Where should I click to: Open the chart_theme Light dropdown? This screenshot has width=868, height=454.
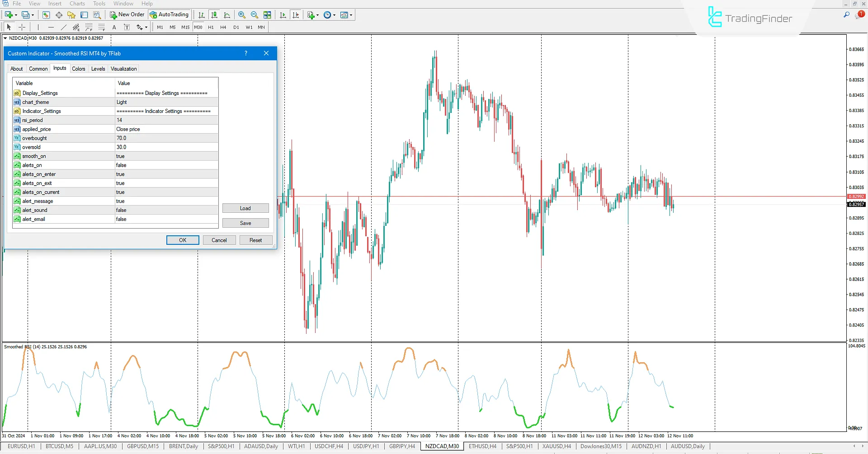166,102
